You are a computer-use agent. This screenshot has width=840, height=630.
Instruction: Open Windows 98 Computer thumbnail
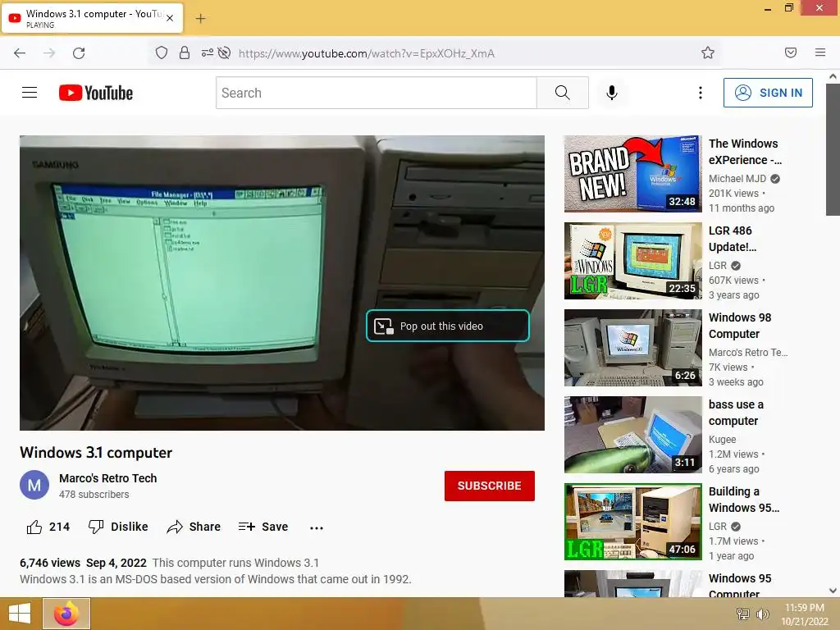pos(632,348)
